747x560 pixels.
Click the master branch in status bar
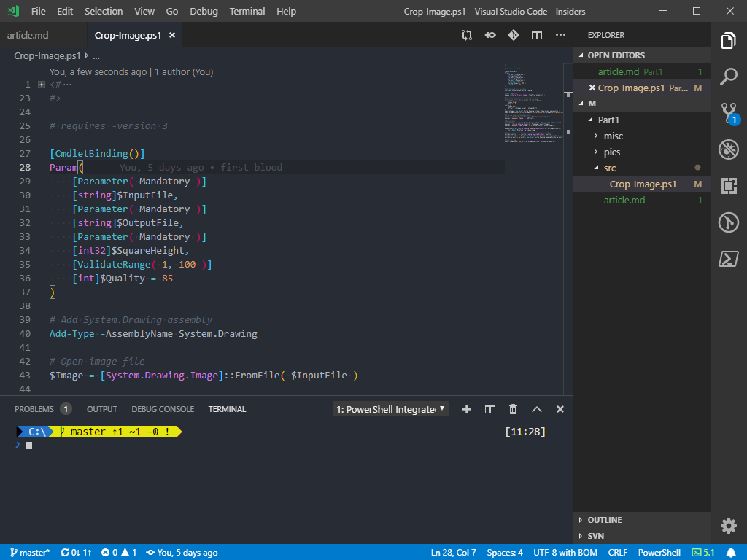29,553
